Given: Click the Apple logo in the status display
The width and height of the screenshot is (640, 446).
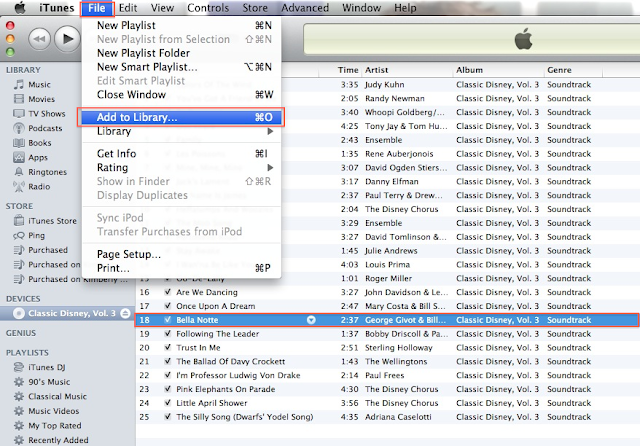Looking at the screenshot, I should coord(523,39).
